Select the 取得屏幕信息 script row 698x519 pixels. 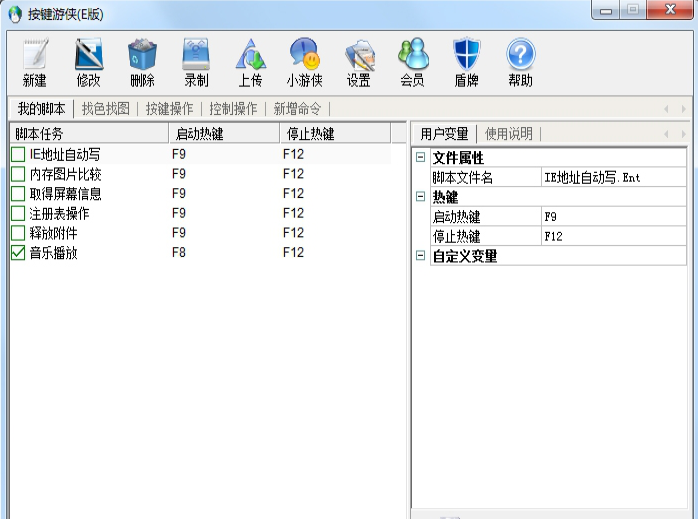coord(200,194)
